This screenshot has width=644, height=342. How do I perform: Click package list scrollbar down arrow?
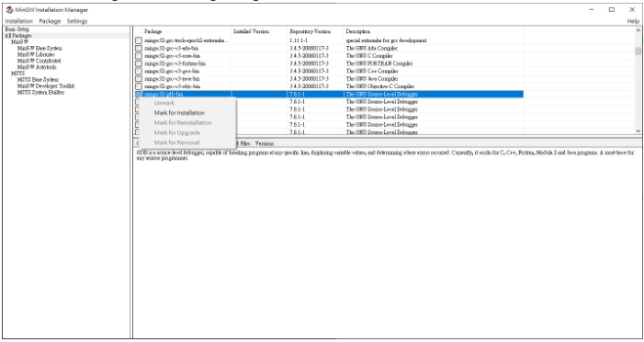click(638, 131)
